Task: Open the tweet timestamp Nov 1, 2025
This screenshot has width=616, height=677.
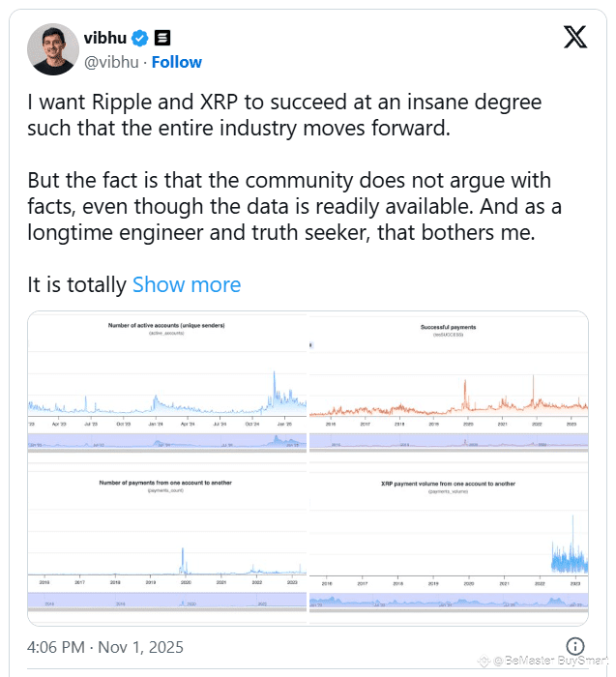Action: 104,646
